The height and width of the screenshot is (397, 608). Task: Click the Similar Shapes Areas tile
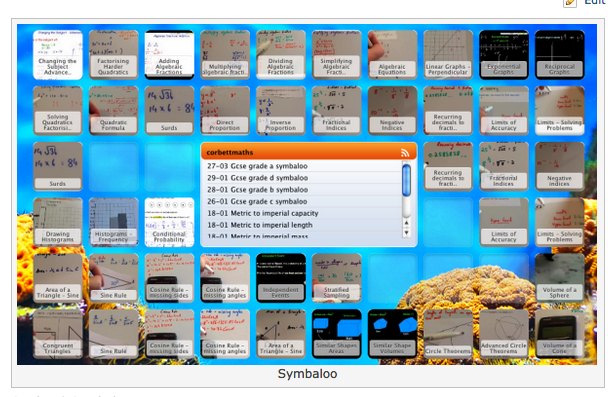click(337, 334)
